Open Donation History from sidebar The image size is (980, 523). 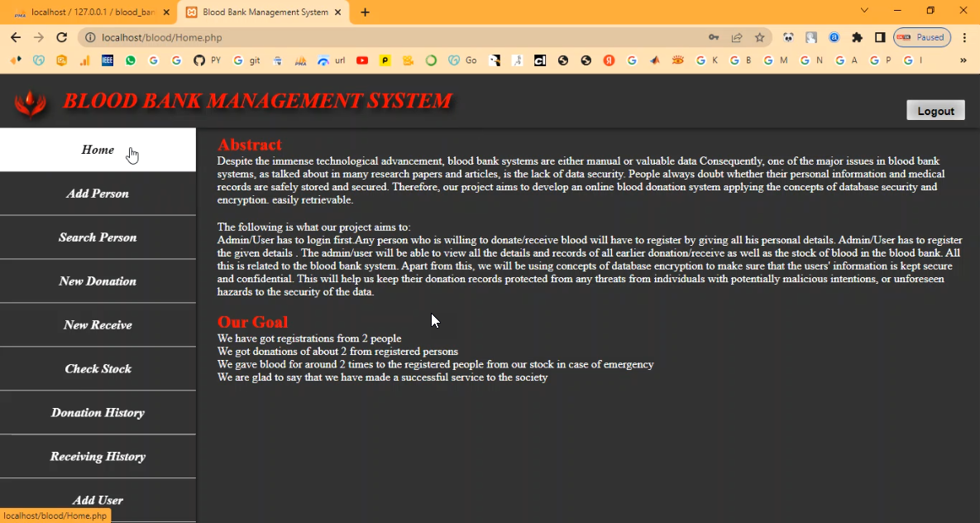pos(98,412)
